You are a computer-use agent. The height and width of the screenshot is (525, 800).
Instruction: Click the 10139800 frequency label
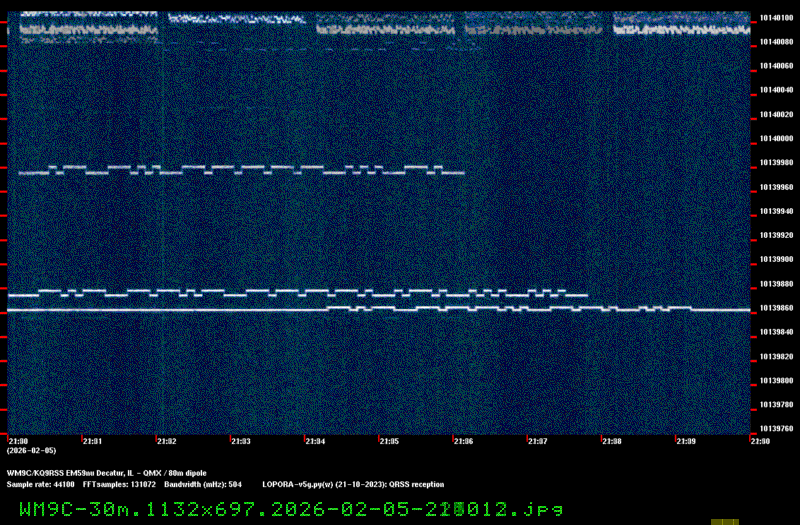pos(776,381)
